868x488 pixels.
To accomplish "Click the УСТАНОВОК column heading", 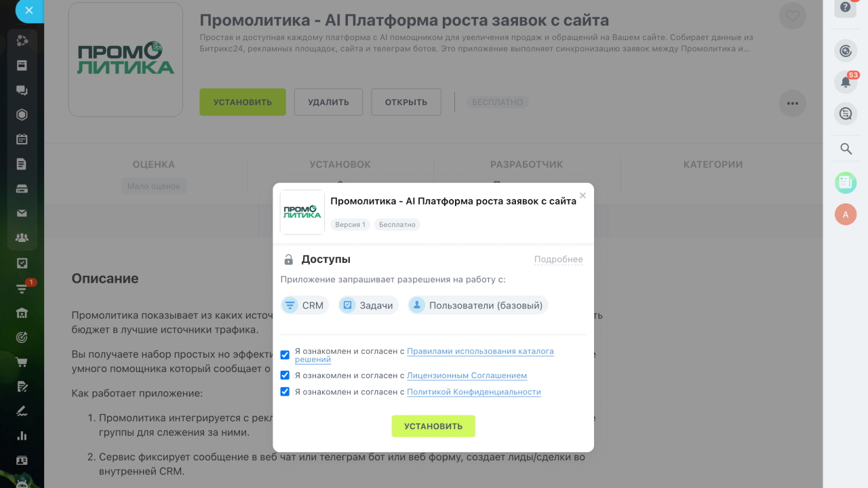I will [x=340, y=165].
